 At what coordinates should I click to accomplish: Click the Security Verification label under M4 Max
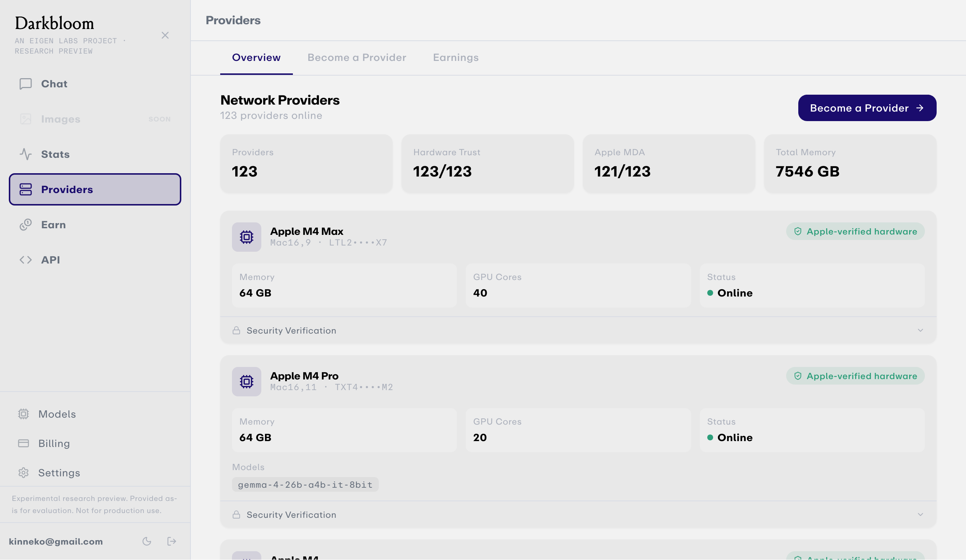coord(291,331)
